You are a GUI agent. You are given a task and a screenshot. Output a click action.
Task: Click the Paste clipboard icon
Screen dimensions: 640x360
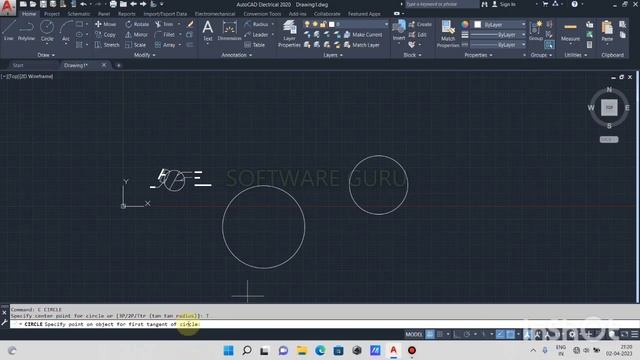pyautogui.click(x=607, y=31)
